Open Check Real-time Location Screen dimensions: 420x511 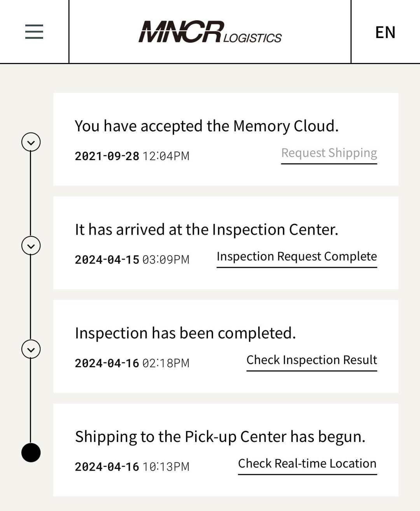[307, 464]
